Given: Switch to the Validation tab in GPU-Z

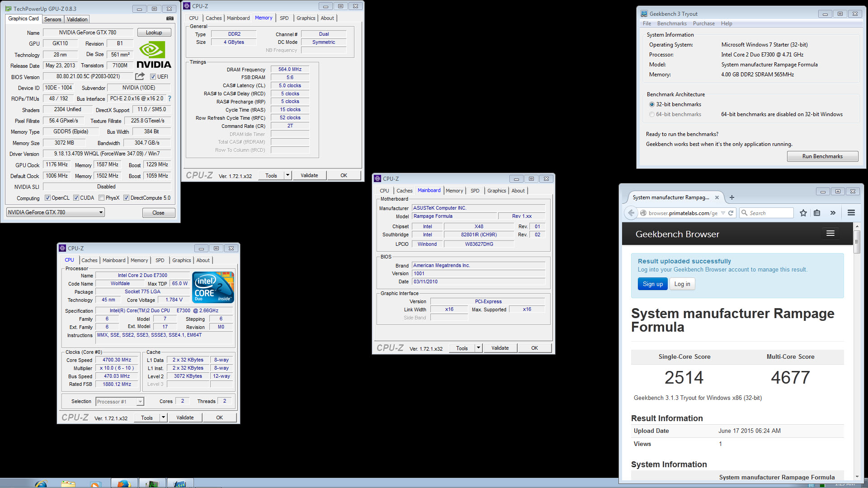Looking at the screenshot, I should click(77, 19).
